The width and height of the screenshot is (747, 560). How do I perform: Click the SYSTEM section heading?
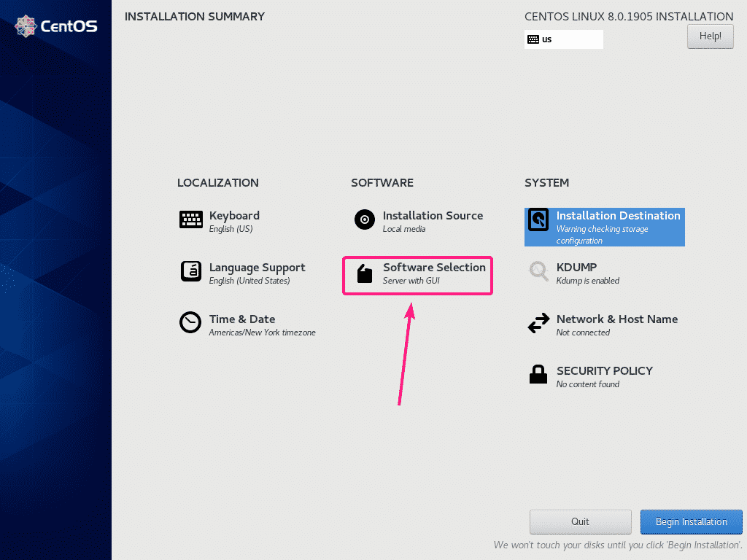[546, 183]
